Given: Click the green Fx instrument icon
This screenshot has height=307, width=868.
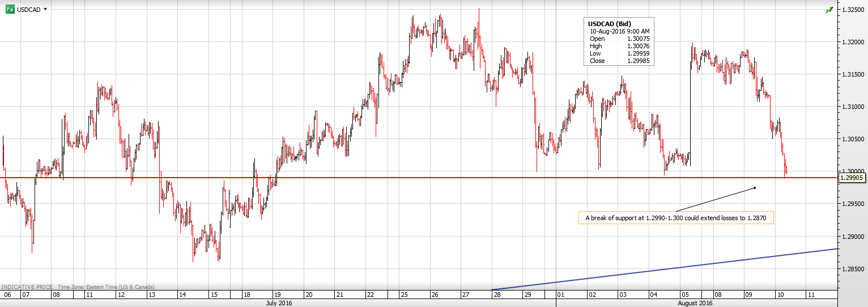Looking at the screenshot, I should (10, 10).
